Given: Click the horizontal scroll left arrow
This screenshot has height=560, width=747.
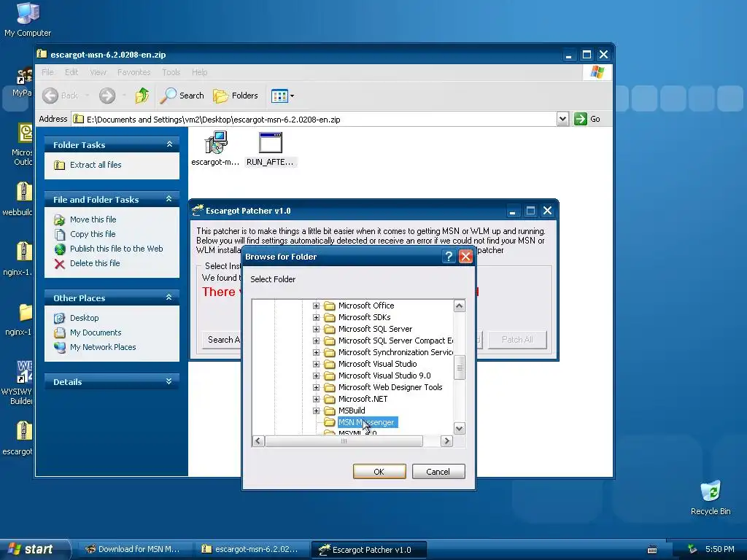Looking at the screenshot, I should coord(258,441).
